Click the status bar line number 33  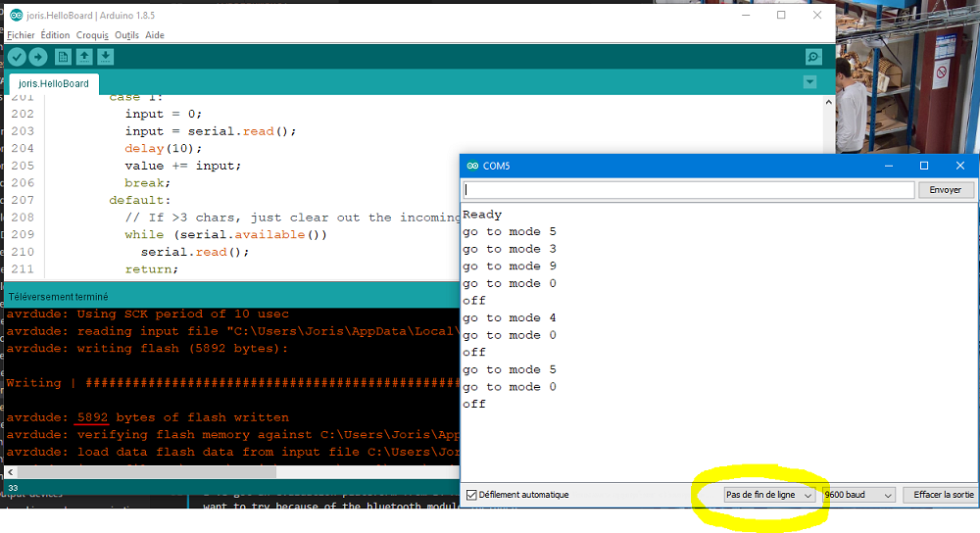click(x=13, y=488)
